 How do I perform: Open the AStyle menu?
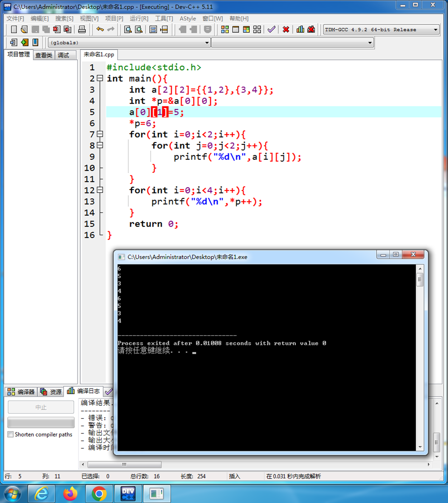pos(188,18)
